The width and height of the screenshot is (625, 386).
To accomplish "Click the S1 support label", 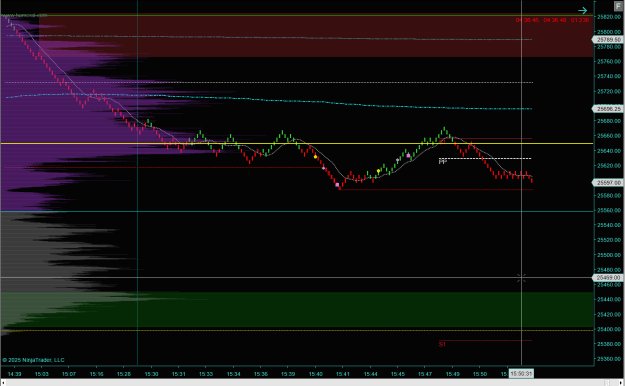I will [x=442, y=344].
